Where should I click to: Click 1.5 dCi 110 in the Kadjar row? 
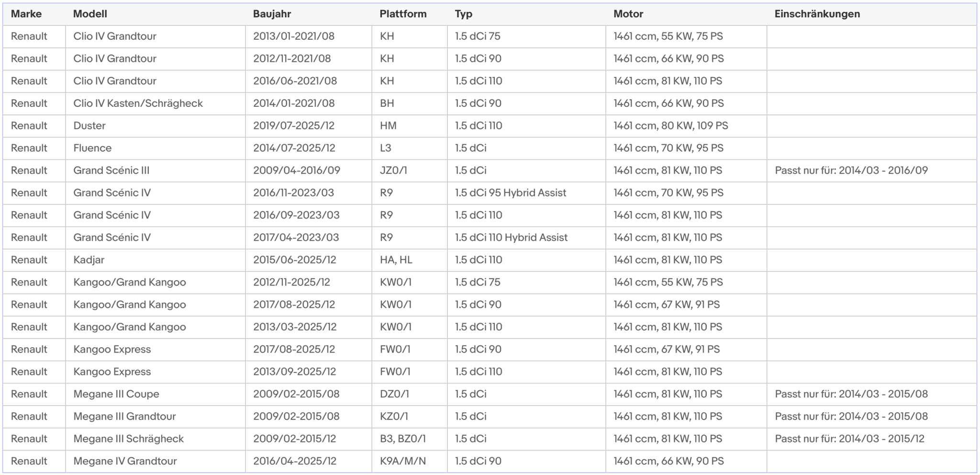coord(526,260)
